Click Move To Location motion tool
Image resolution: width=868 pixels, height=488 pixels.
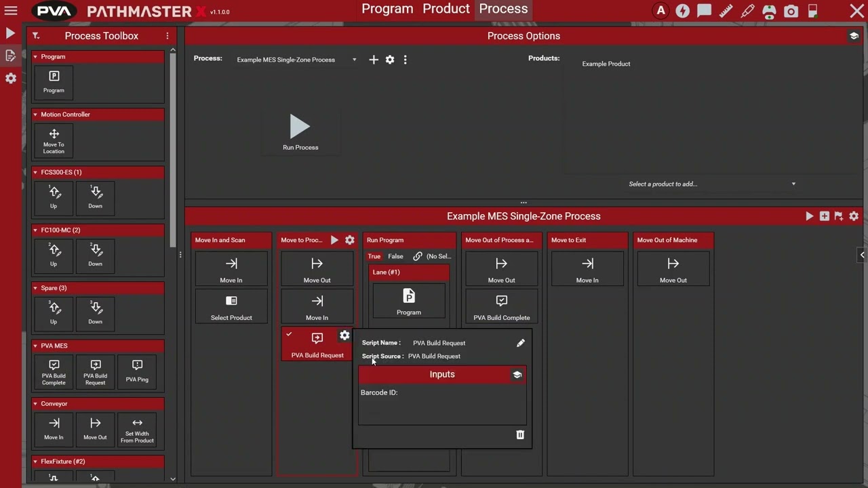(54, 140)
